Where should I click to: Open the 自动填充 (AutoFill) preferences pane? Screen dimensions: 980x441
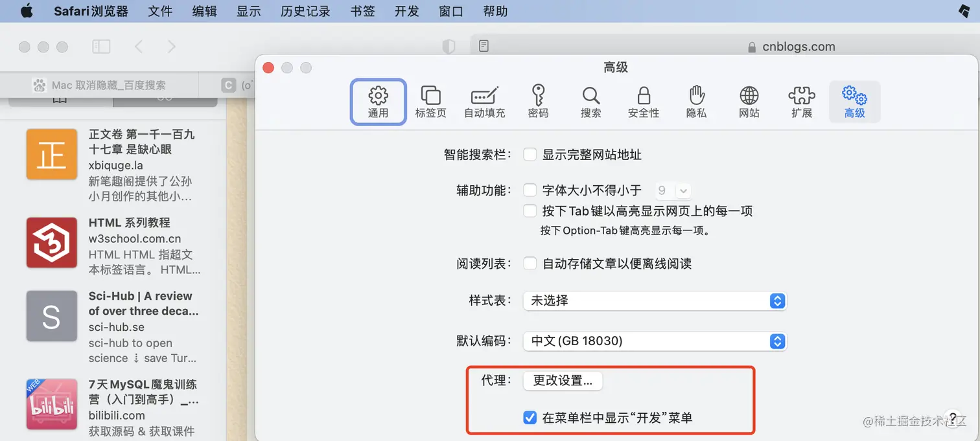(485, 102)
